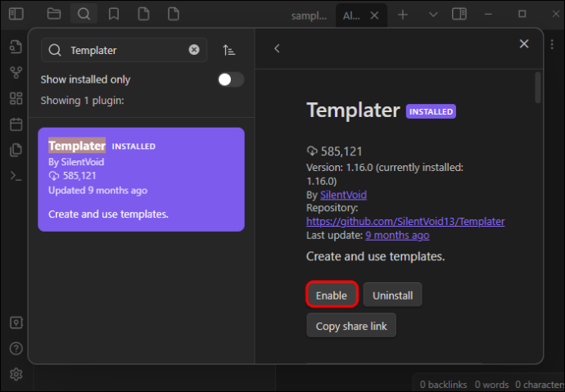Toggle Show installed only switch
The image size is (565, 392).
click(x=231, y=79)
